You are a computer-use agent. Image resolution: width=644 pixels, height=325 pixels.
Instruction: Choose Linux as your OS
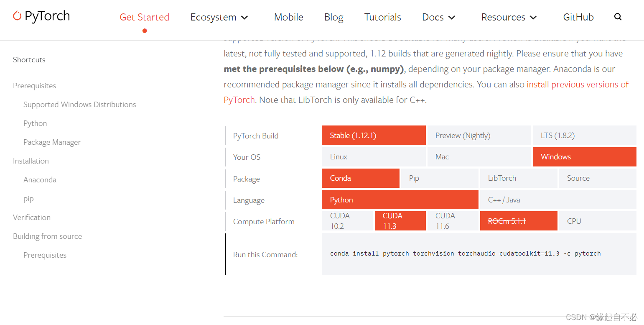(x=374, y=157)
